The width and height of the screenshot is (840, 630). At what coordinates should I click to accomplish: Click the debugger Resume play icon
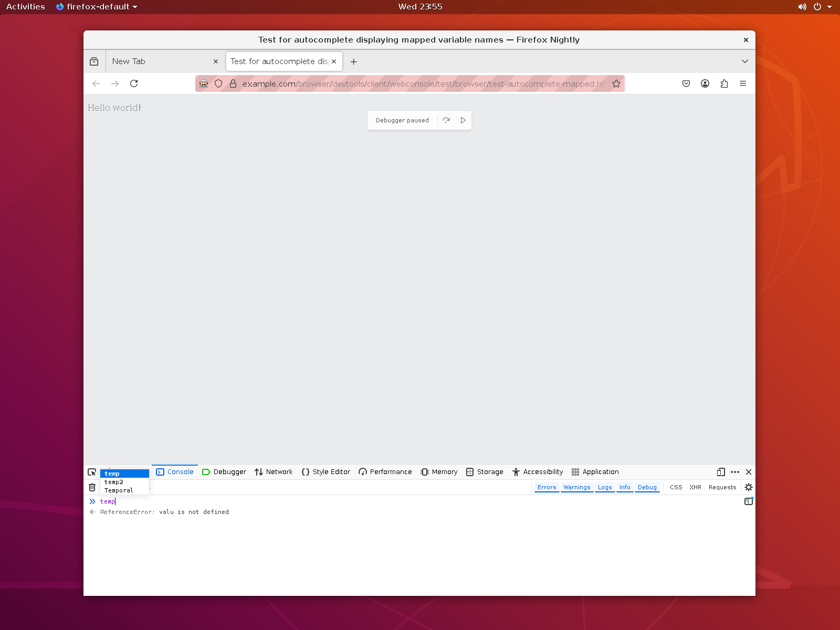point(463,120)
